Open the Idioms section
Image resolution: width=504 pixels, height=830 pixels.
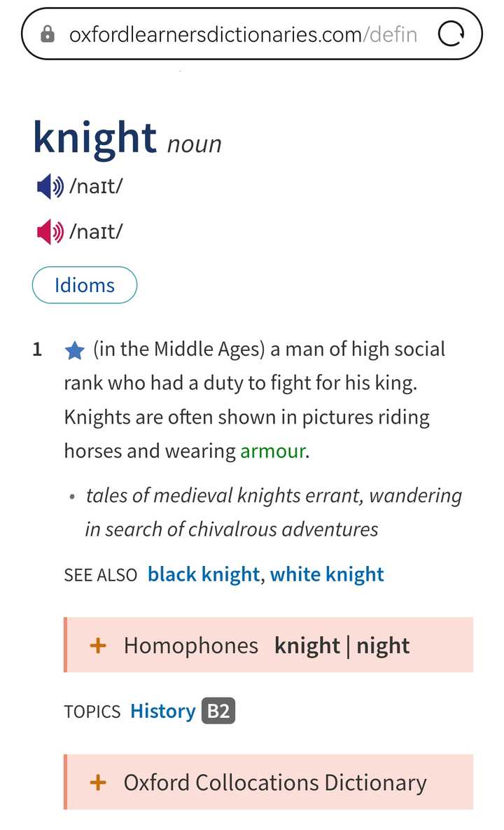84,285
